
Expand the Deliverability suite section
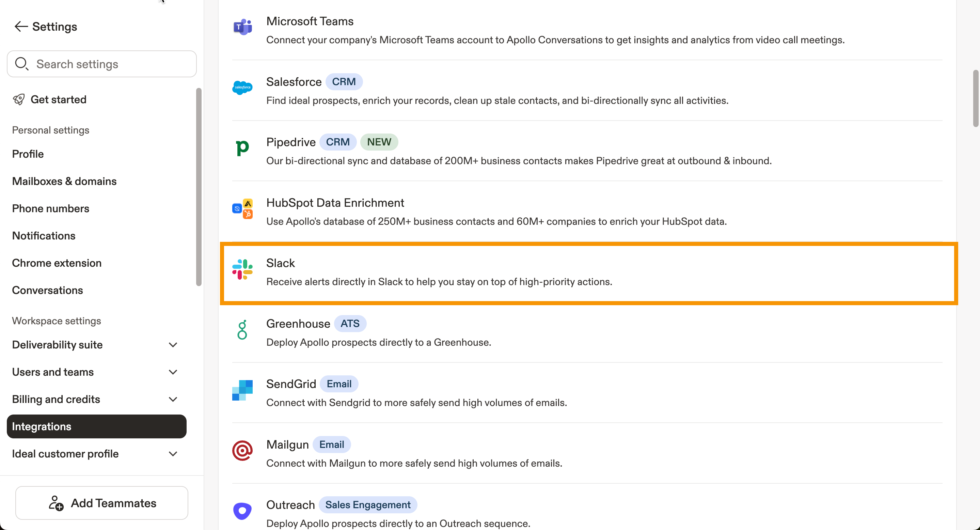point(173,345)
